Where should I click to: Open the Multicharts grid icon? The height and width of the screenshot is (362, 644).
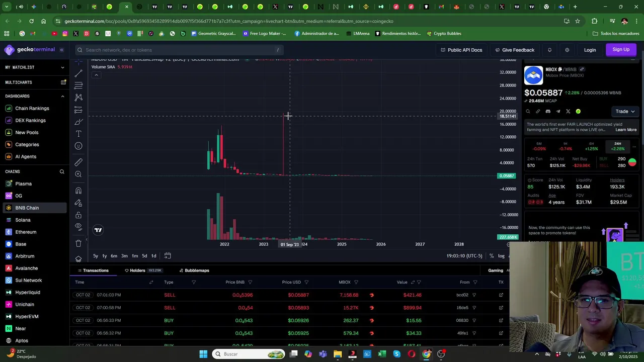(63, 82)
